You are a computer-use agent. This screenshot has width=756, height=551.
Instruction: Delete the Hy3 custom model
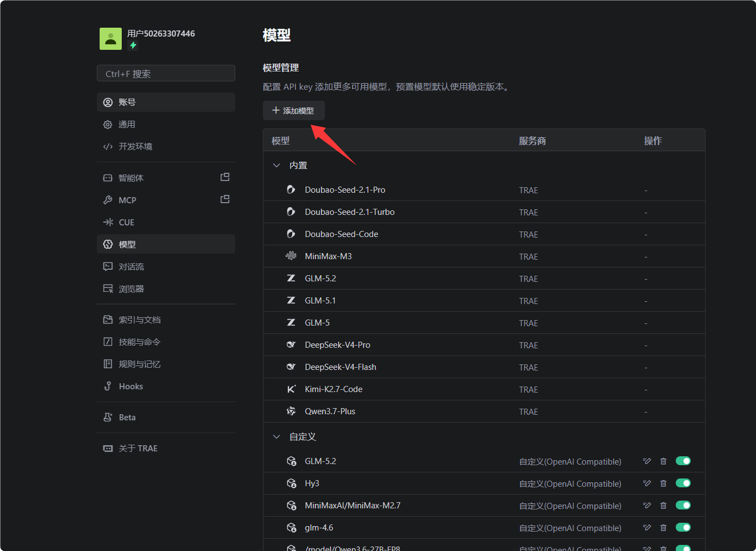click(x=664, y=483)
